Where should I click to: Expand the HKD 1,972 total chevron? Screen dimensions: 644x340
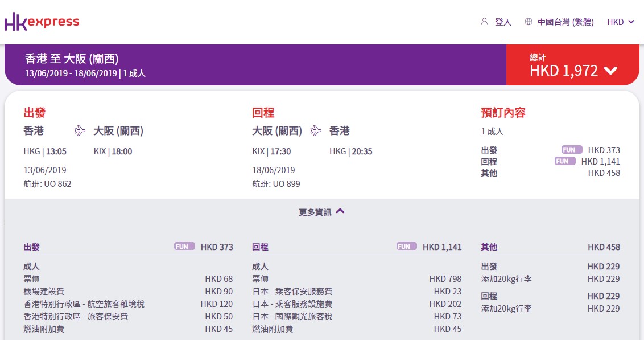point(611,71)
